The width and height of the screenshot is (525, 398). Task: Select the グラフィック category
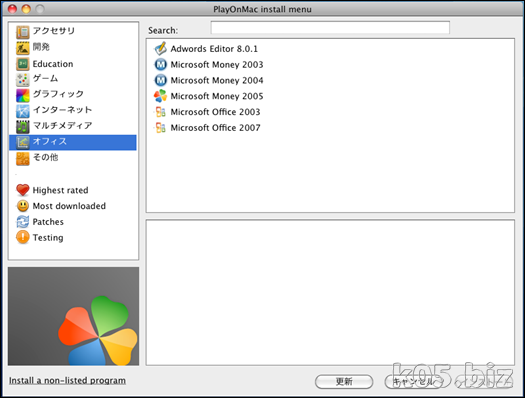58,94
